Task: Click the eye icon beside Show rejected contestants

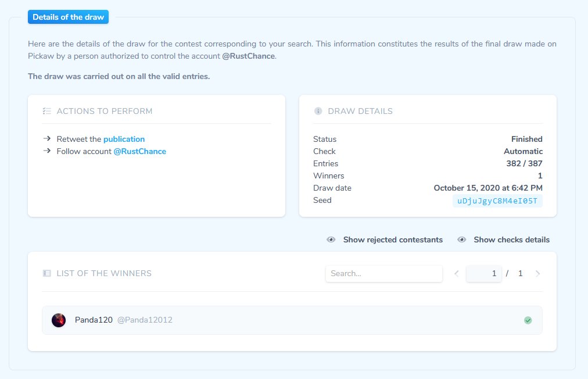Action: [x=331, y=239]
